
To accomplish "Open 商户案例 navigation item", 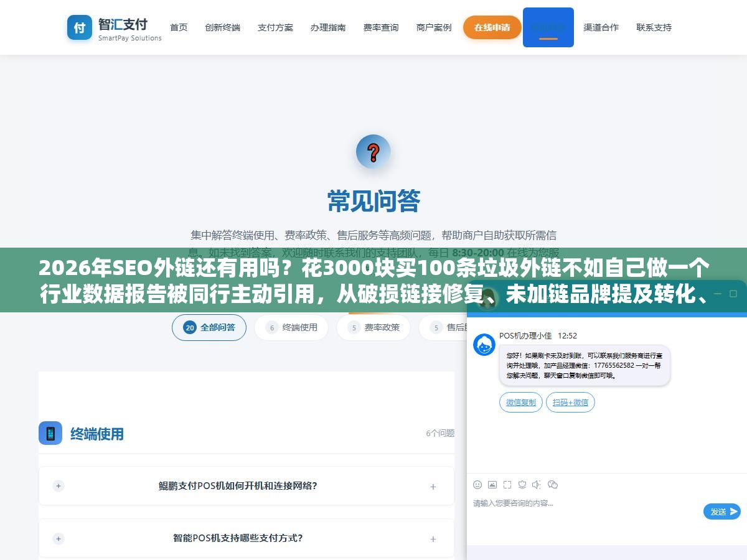I will pos(434,27).
